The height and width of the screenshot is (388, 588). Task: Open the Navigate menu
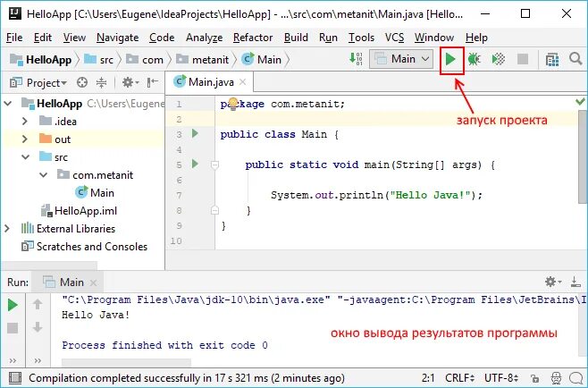click(x=117, y=38)
